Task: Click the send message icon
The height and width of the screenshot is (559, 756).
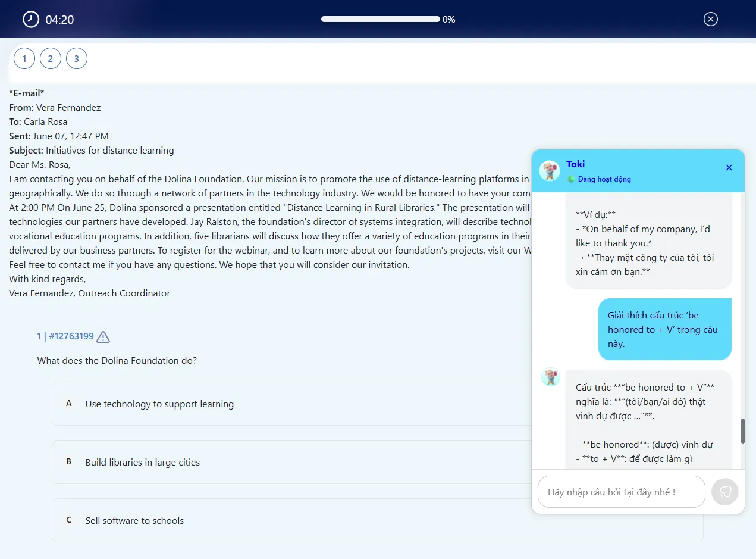Action: [x=725, y=492]
